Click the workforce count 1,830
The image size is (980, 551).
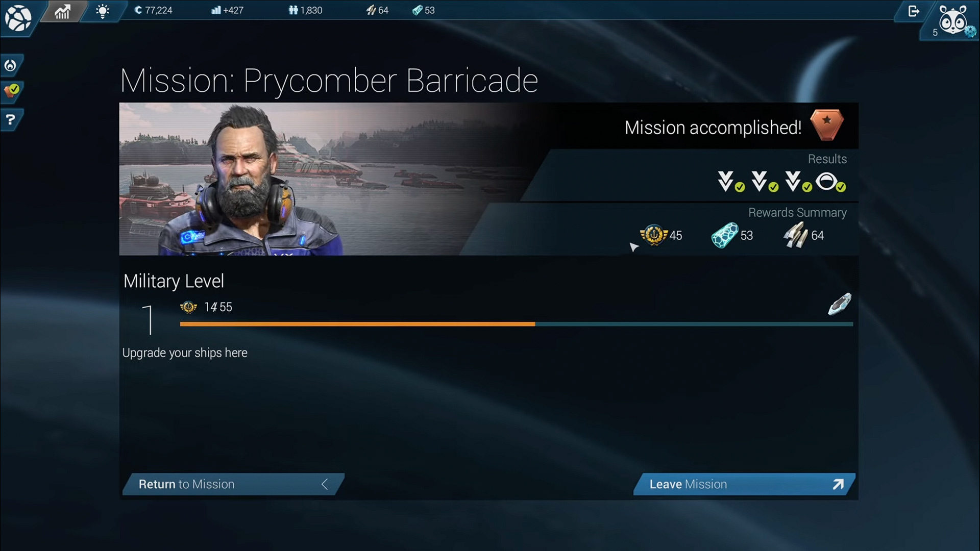coord(305,10)
